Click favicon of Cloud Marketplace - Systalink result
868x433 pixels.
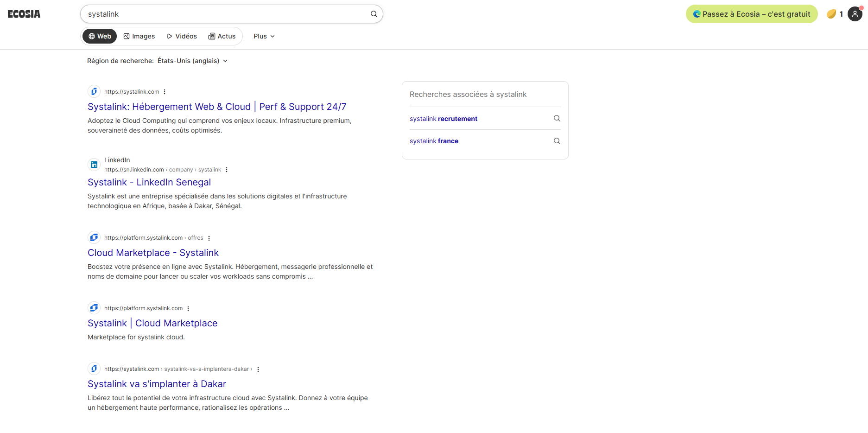[94, 237]
